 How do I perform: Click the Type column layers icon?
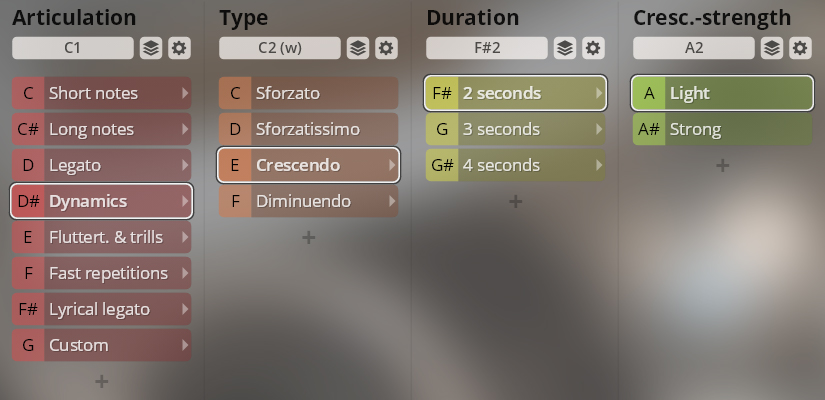coord(358,48)
